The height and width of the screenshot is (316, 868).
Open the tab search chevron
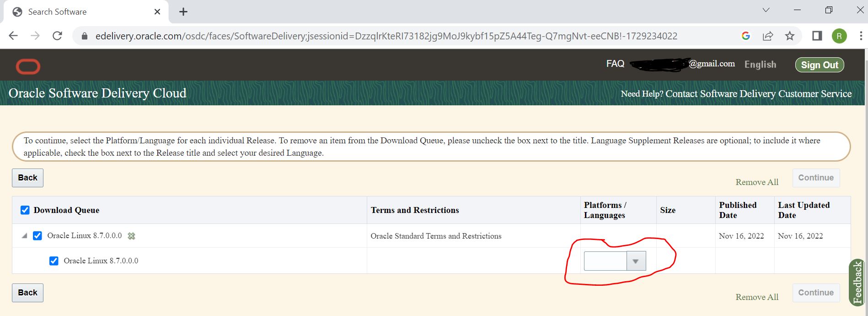pyautogui.click(x=766, y=10)
